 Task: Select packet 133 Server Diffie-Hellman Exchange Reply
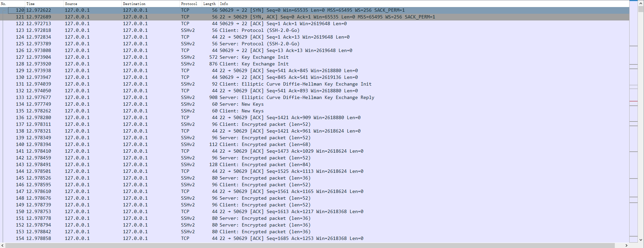[235, 98]
